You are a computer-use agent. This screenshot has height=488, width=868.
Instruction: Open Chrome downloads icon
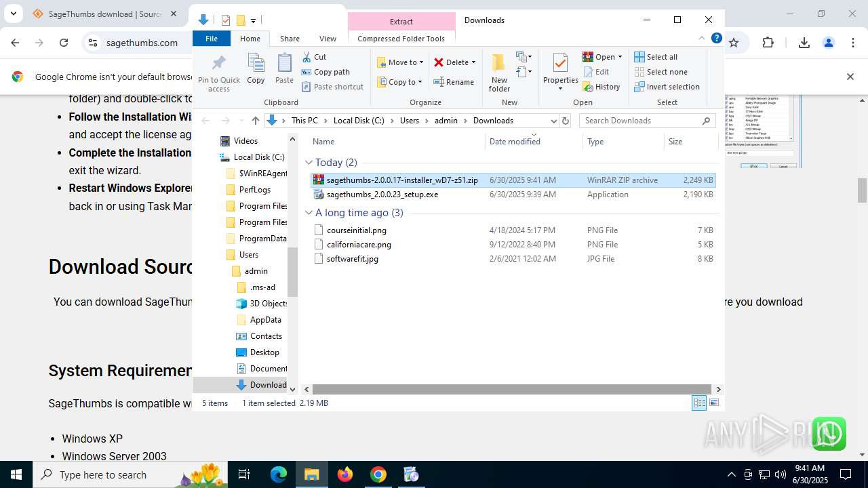(x=804, y=43)
